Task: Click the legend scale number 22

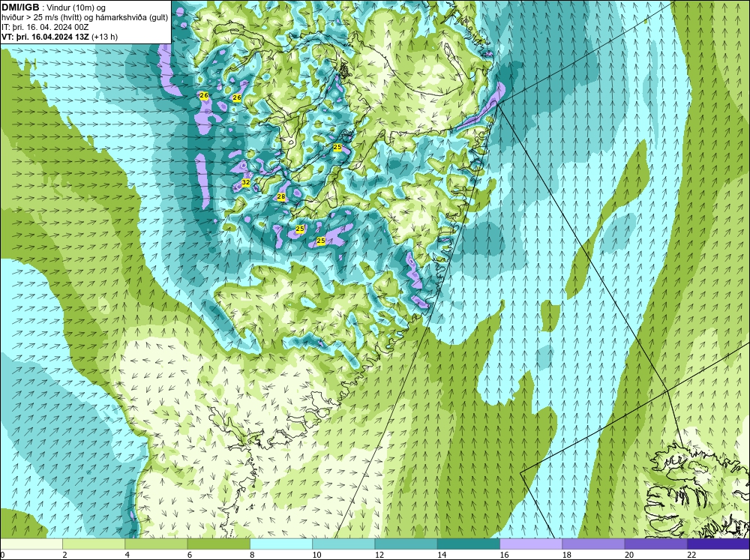Action: pyautogui.click(x=691, y=555)
